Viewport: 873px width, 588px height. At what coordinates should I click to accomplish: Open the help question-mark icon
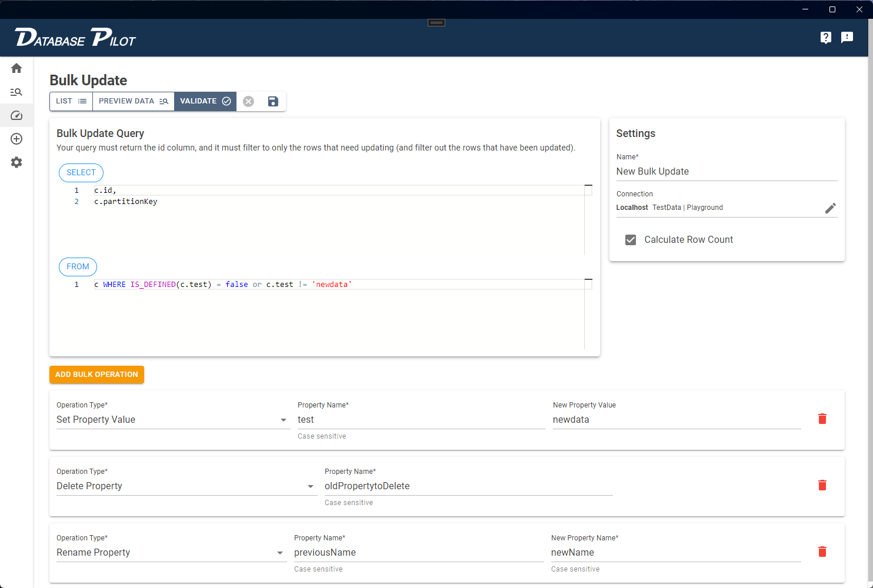(826, 38)
